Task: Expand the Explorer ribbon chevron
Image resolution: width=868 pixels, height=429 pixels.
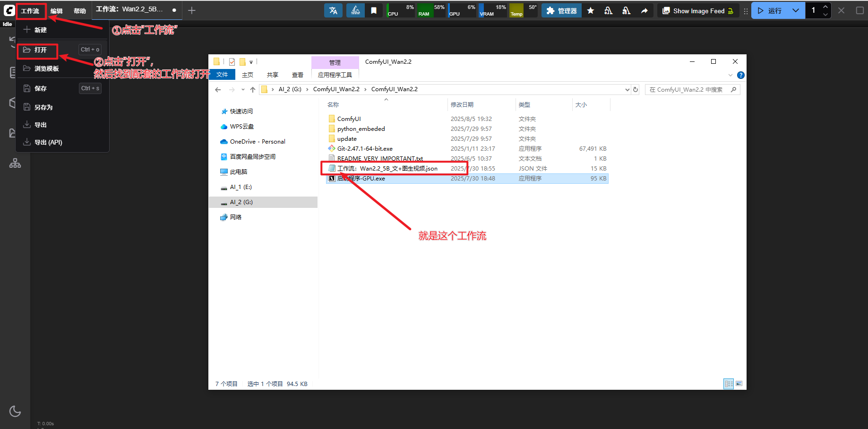Action: click(730, 75)
